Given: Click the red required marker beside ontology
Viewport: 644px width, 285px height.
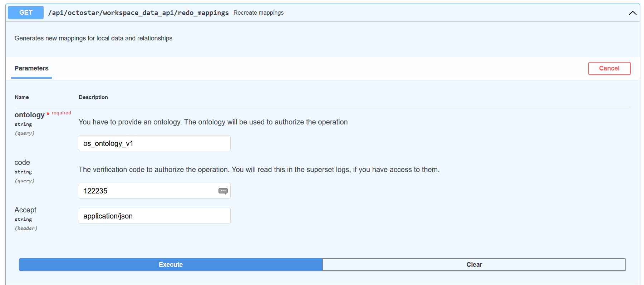Looking at the screenshot, I should pyautogui.click(x=61, y=113).
